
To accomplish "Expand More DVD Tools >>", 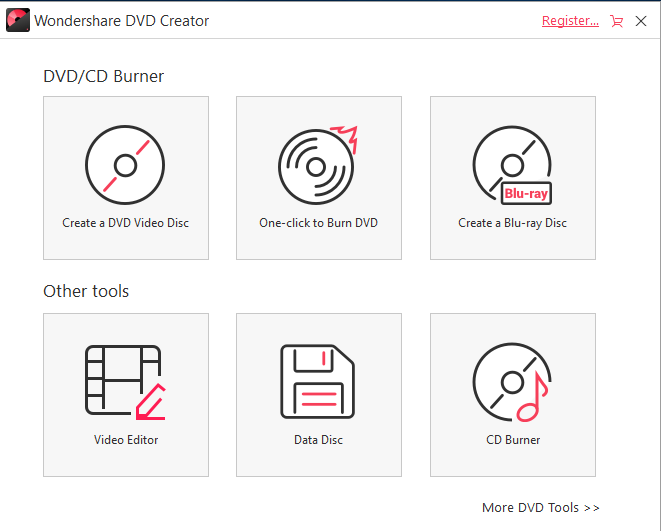I will 540,507.
